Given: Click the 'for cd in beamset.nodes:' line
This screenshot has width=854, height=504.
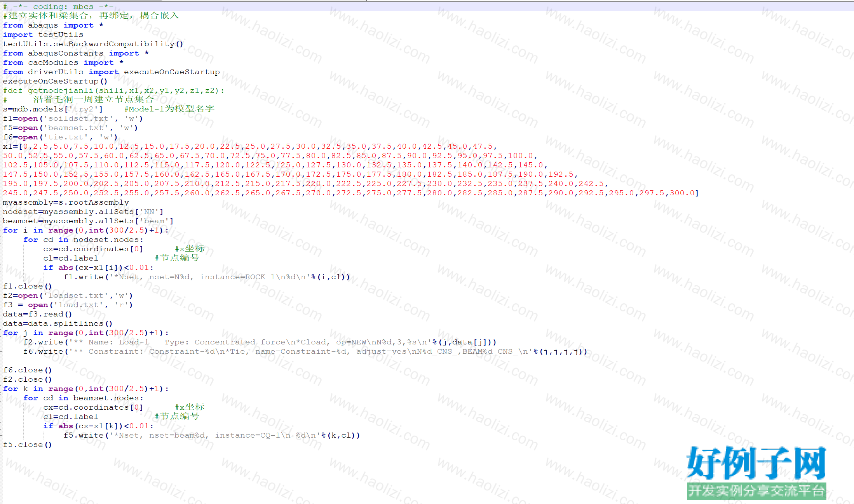Looking at the screenshot, I should 83,398.
